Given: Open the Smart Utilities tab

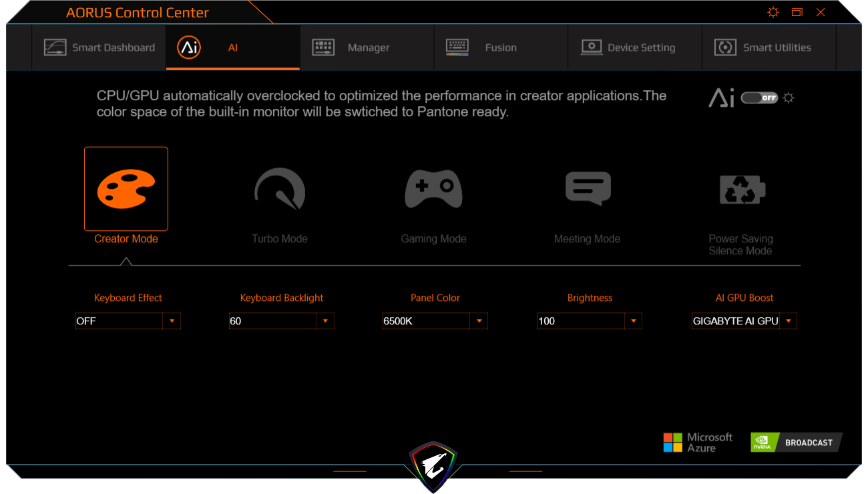Looking at the screenshot, I should point(769,47).
